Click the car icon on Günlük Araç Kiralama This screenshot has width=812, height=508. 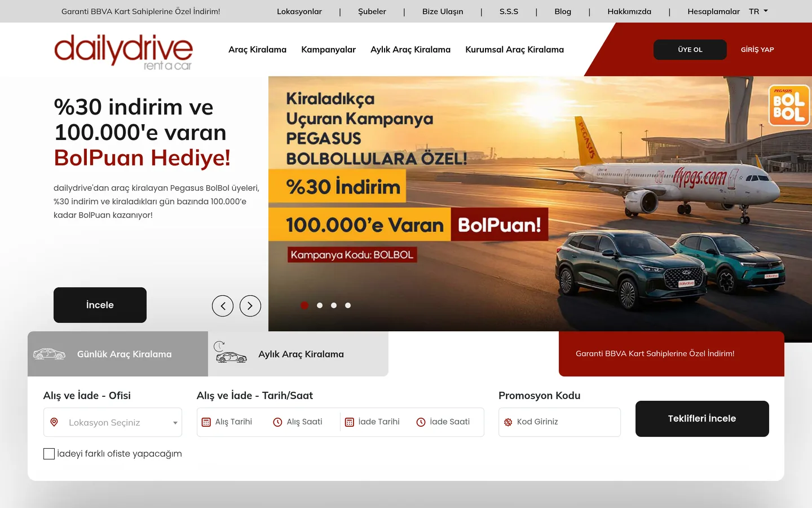pyautogui.click(x=49, y=354)
